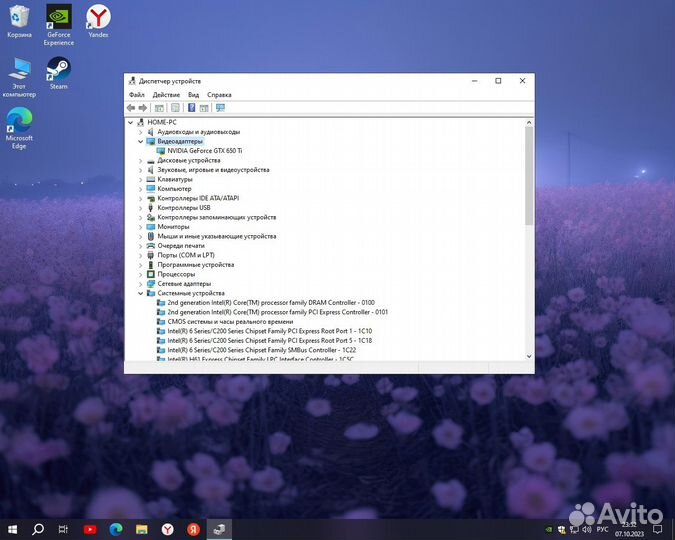Expand the Сетевые адаптеры category
This screenshot has height=540, width=675.
140,284
